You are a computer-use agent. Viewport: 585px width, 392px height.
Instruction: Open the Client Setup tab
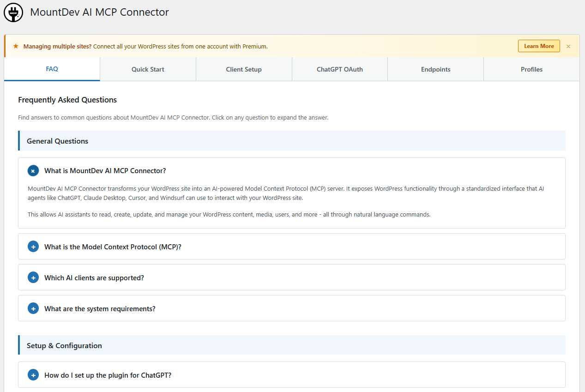[x=244, y=69]
